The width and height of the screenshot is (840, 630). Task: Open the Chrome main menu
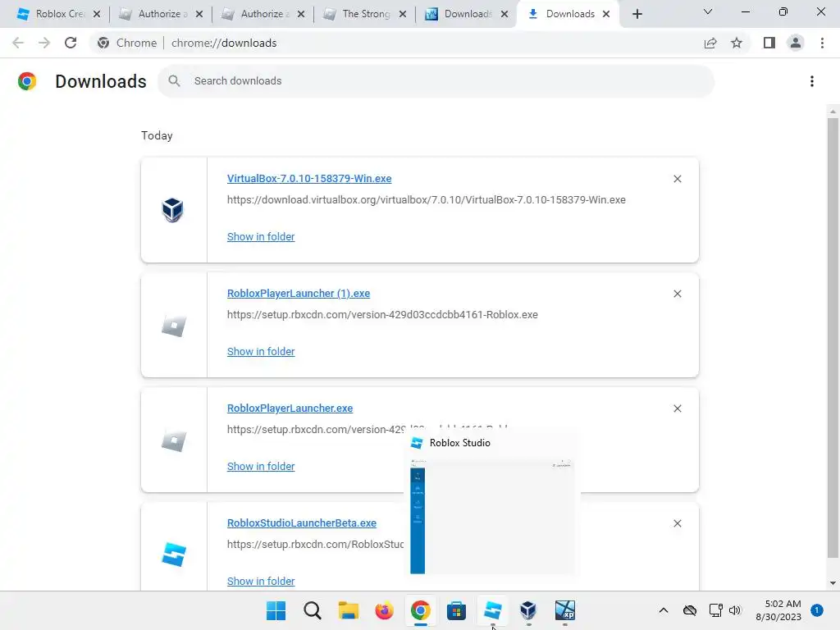[822, 43]
